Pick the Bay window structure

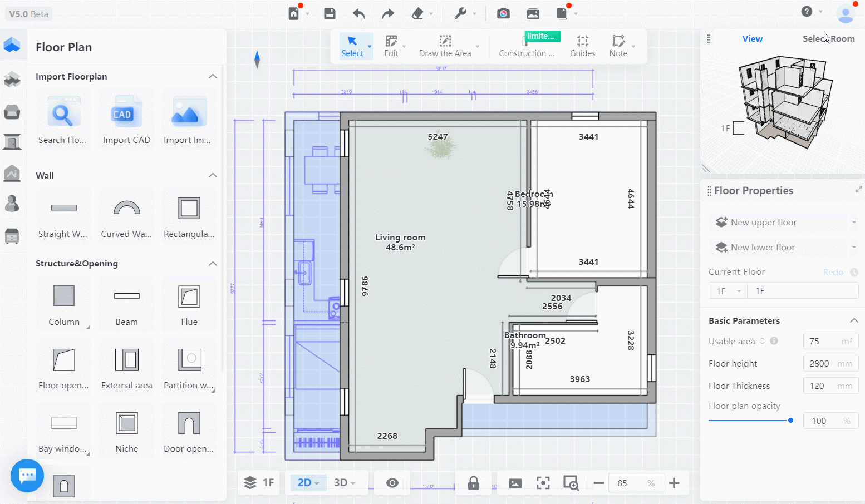63,429
